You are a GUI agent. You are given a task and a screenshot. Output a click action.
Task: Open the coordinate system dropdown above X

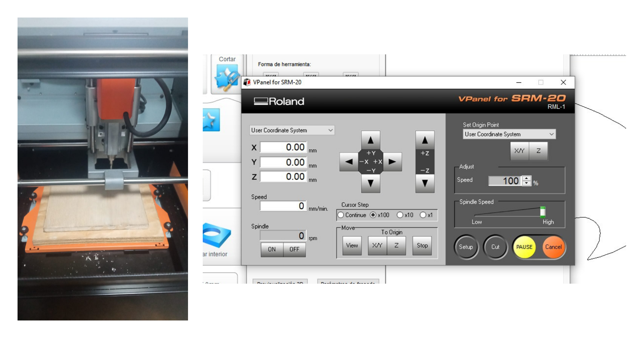click(292, 130)
